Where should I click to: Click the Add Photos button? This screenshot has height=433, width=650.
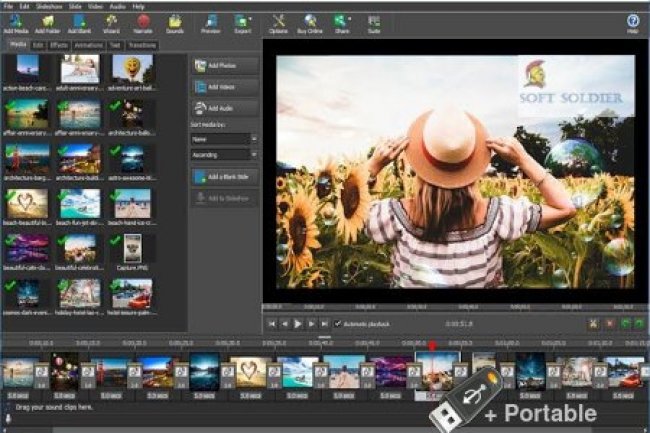[x=224, y=65]
